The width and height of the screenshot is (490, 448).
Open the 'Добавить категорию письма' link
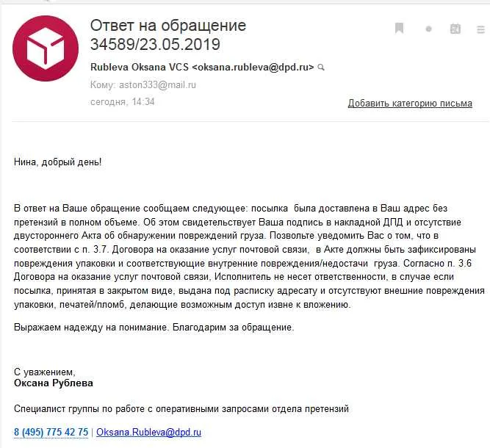pyautogui.click(x=410, y=103)
